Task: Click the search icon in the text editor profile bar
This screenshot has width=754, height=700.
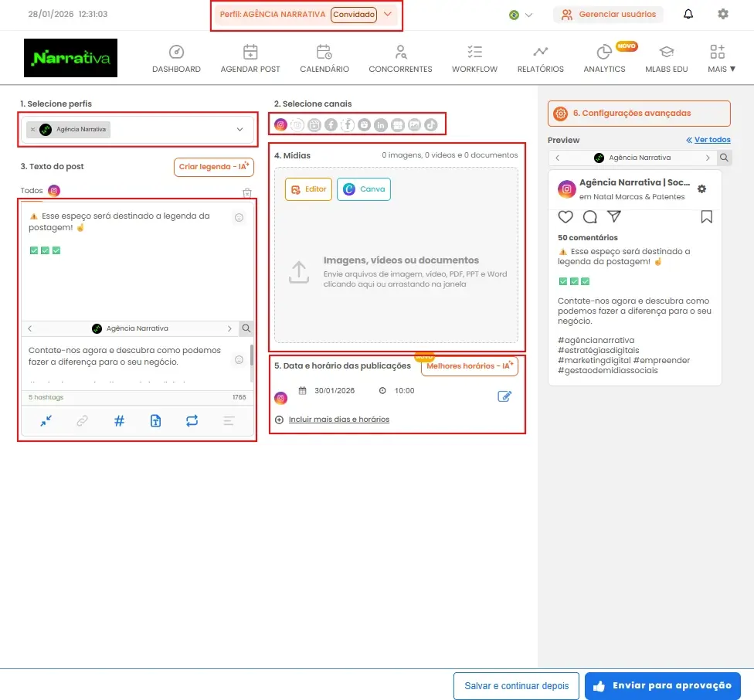Action: 246,328
